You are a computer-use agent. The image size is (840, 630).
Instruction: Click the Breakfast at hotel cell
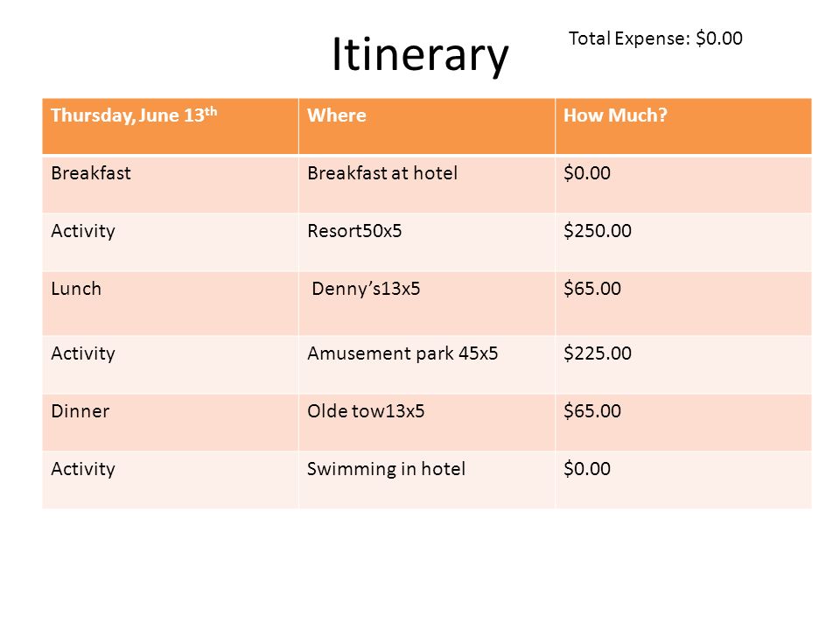426,184
